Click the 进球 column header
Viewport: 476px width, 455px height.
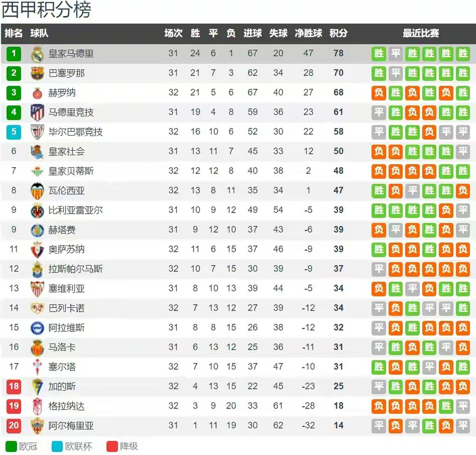tap(252, 33)
